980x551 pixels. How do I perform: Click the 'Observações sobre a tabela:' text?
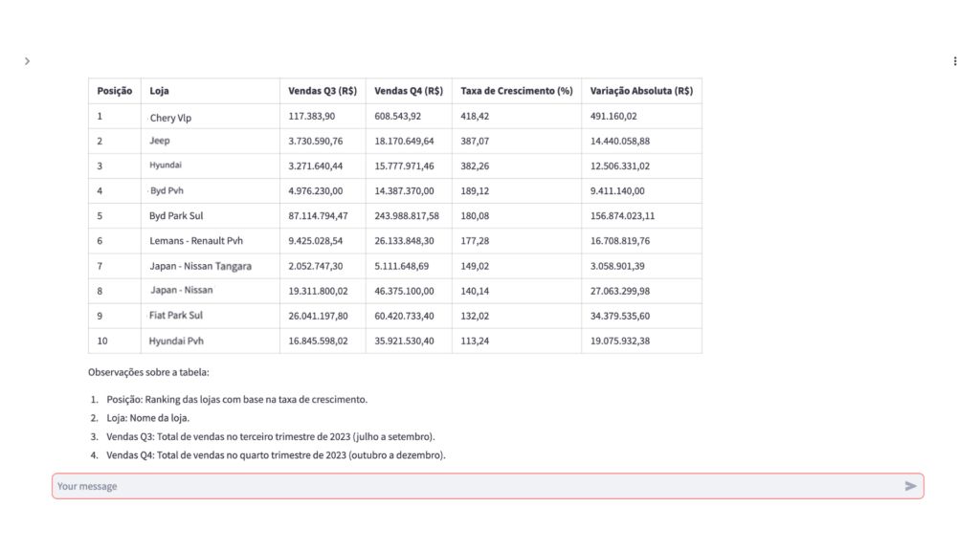click(148, 372)
